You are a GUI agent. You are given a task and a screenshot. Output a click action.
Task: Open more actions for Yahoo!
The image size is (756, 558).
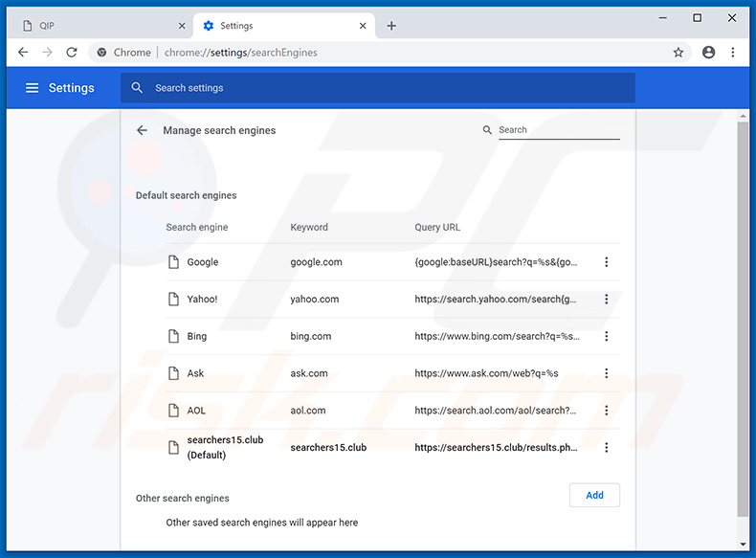[x=606, y=299]
